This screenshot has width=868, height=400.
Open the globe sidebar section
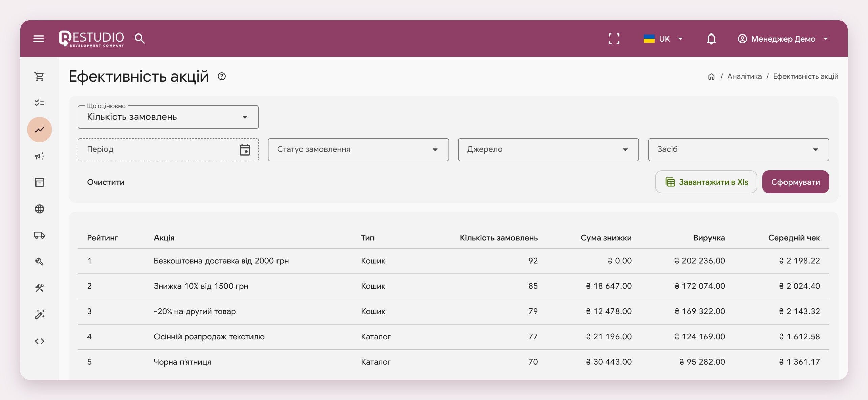point(39,209)
